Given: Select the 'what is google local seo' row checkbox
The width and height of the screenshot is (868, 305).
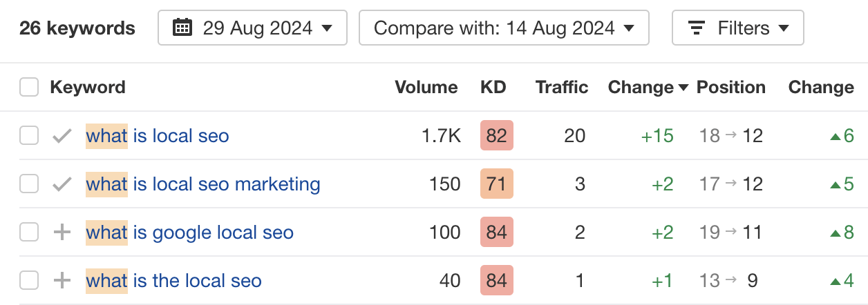Looking at the screenshot, I should pos(29,233).
